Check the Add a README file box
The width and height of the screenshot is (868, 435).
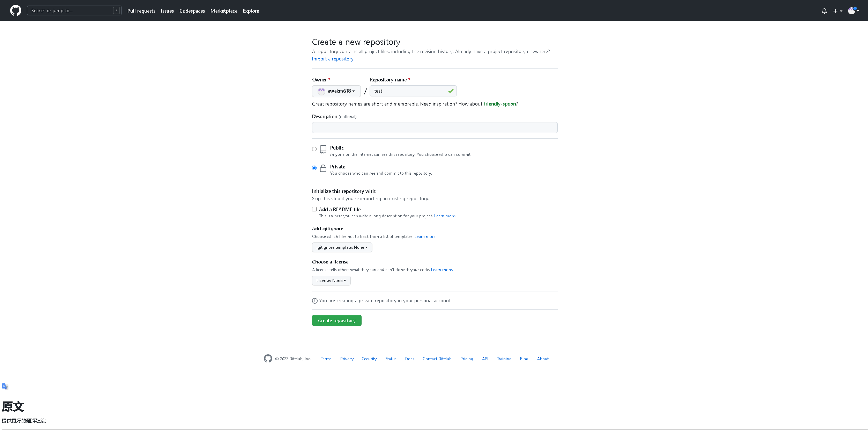point(314,209)
